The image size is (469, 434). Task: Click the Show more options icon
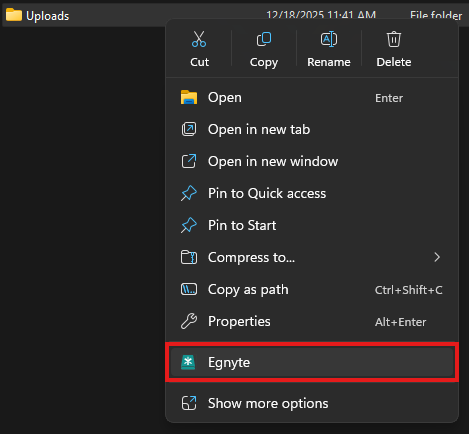pos(189,403)
